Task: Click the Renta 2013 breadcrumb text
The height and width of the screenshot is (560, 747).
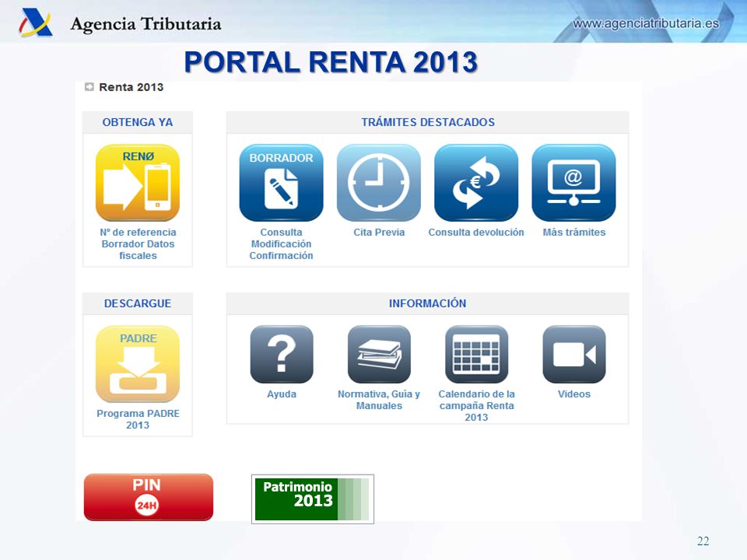Action: click(x=131, y=87)
